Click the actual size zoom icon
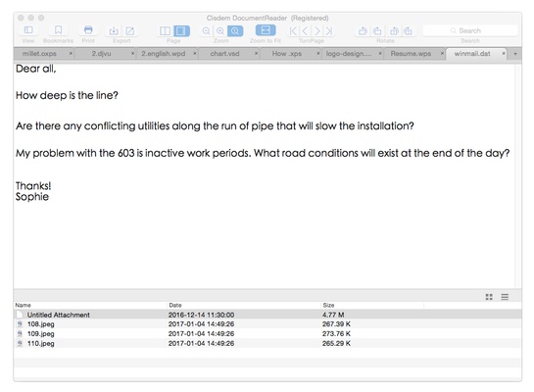Screen dimensions: 534x392 (235, 31)
